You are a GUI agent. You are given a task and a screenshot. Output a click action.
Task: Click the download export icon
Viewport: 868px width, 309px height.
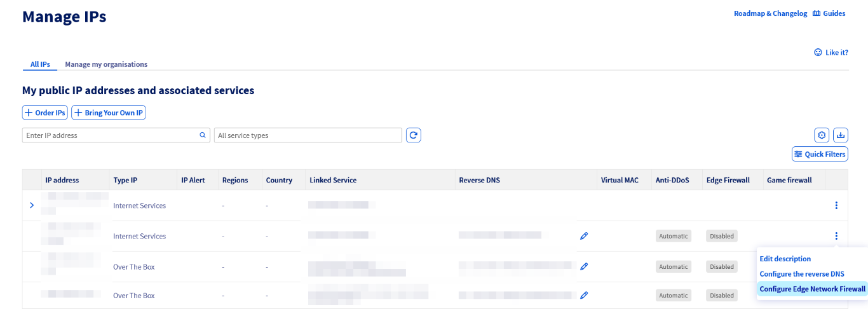(841, 135)
